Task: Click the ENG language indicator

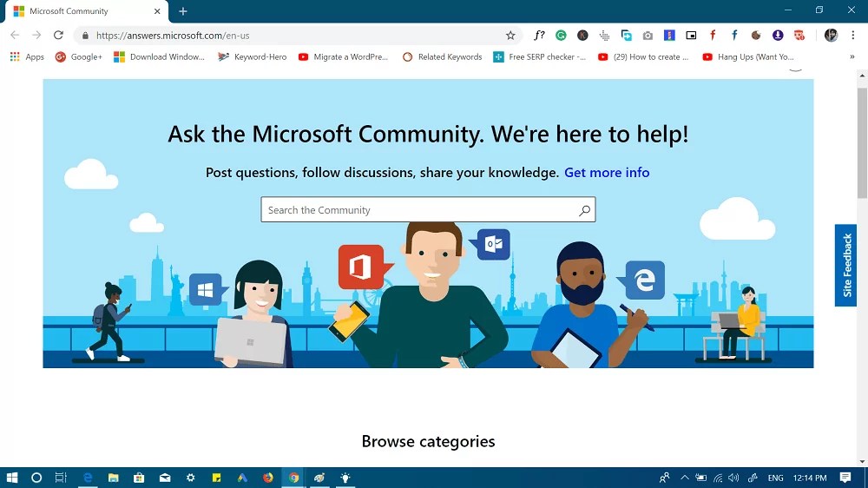Action: click(775, 478)
